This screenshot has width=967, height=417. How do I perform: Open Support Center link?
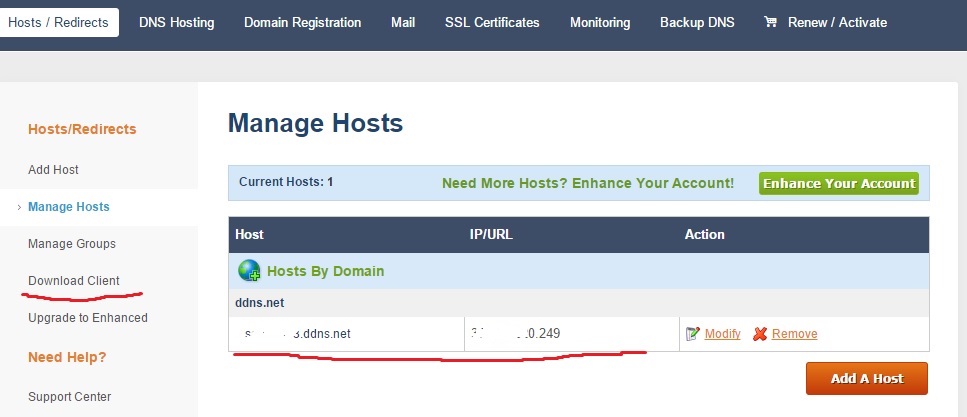[70, 397]
